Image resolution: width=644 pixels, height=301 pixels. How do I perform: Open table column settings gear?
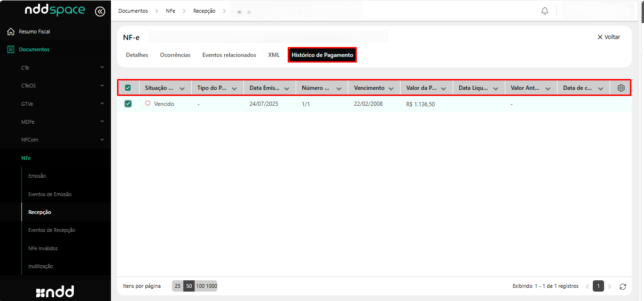click(x=621, y=88)
